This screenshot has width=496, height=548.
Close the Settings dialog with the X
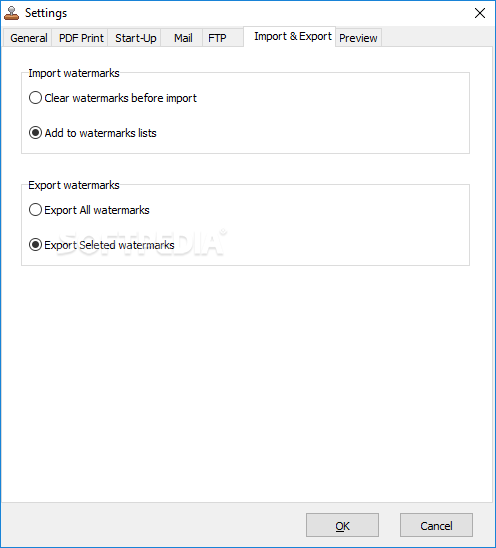pos(480,13)
